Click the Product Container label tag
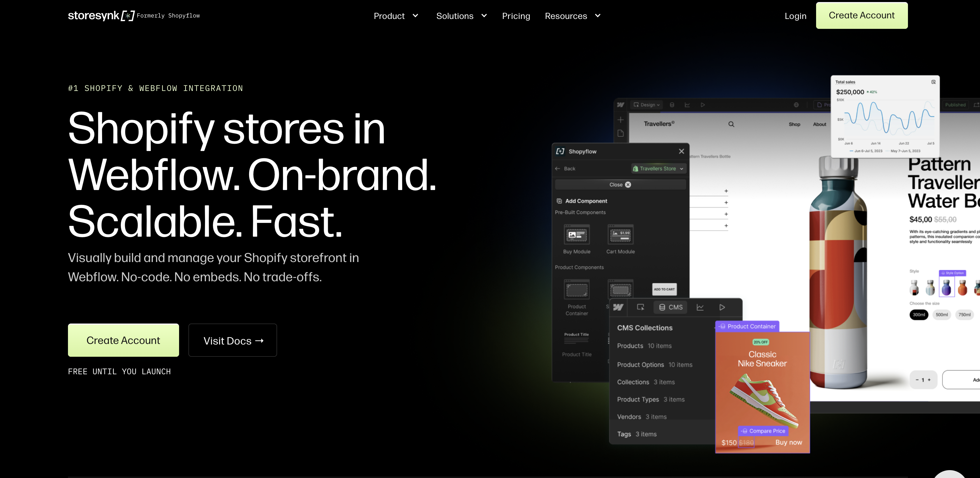The height and width of the screenshot is (478, 980). click(x=748, y=326)
